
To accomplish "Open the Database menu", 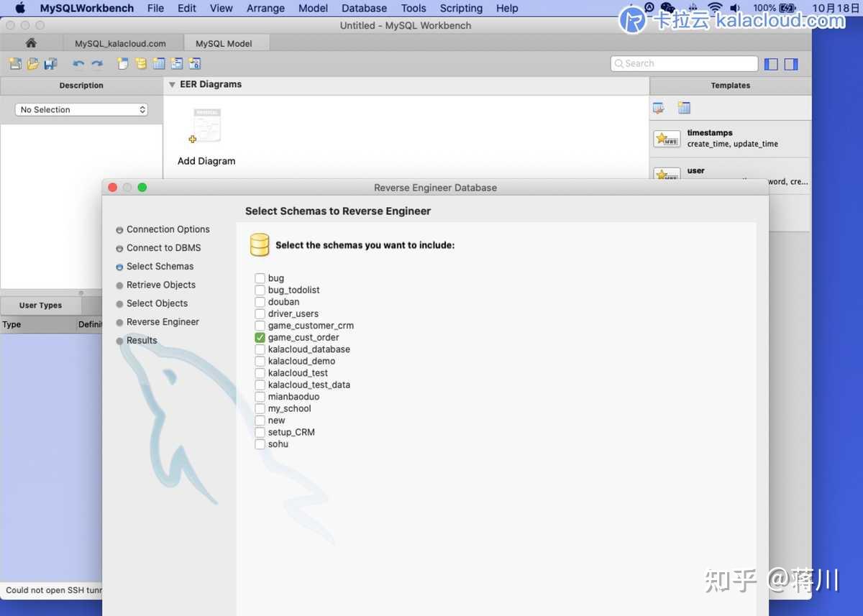I will coord(365,8).
